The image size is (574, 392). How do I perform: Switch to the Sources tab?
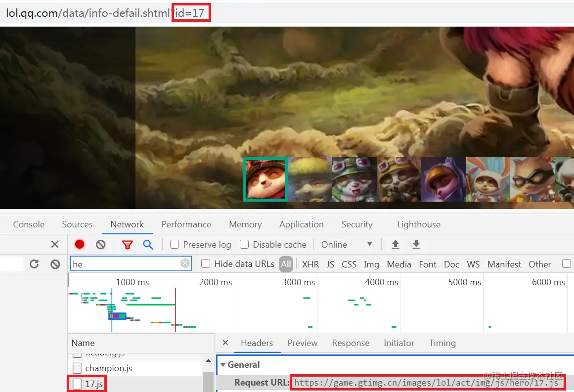point(77,224)
